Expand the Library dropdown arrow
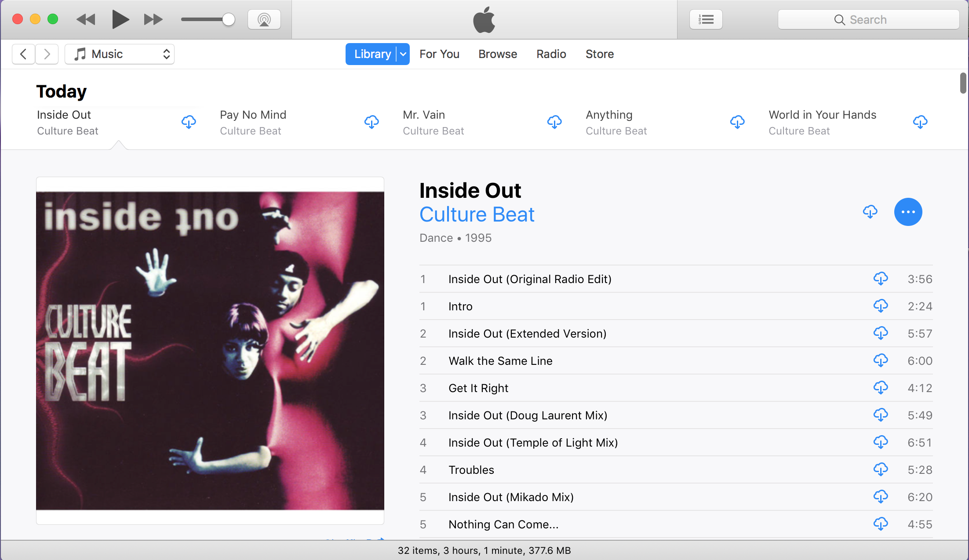 tap(403, 54)
